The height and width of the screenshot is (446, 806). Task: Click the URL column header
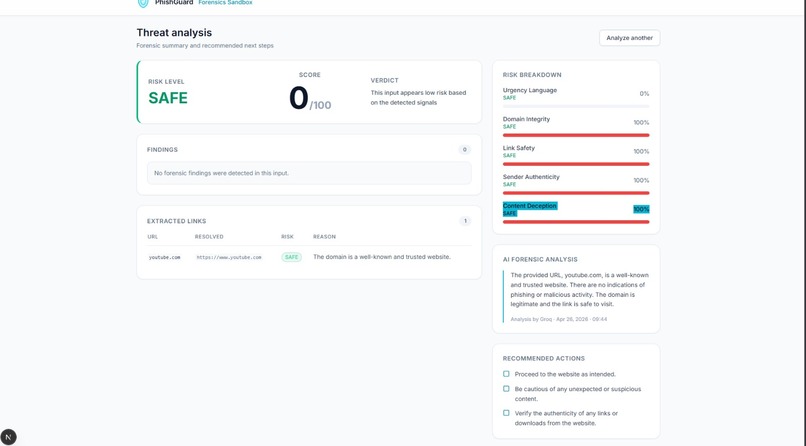(x=153, y=237)
